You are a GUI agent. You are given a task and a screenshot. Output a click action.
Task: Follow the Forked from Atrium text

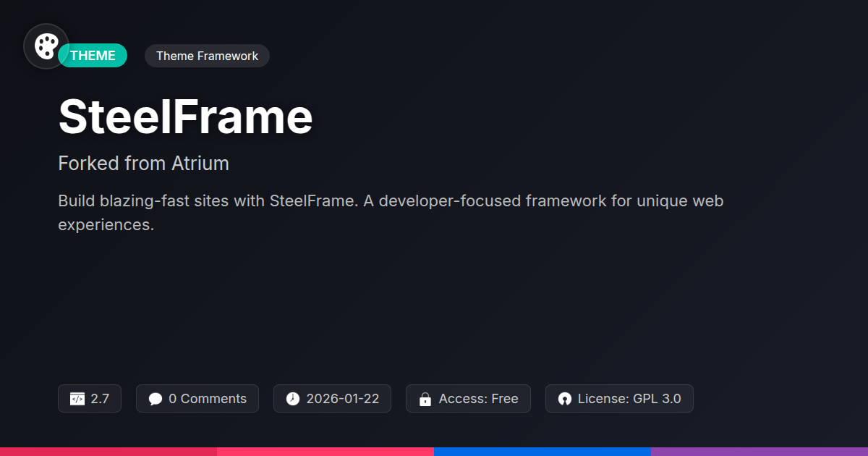(143, 164)
